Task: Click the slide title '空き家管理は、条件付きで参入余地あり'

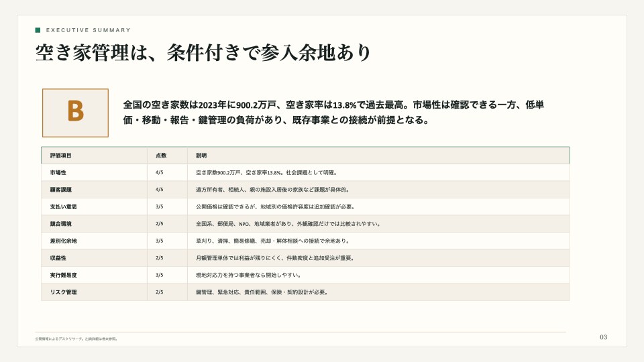Action: [x=203, y=52]
